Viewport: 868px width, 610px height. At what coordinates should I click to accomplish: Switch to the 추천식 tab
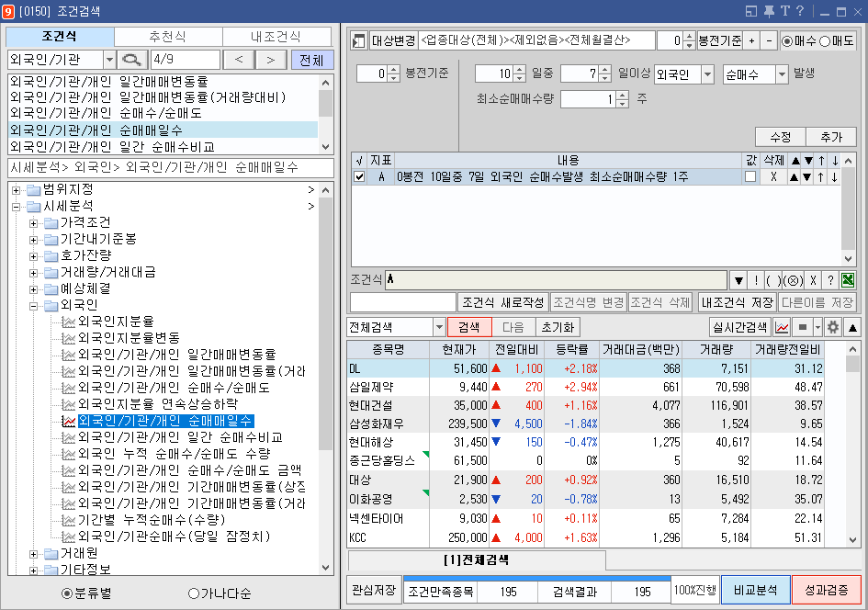[x=167, y=37]
